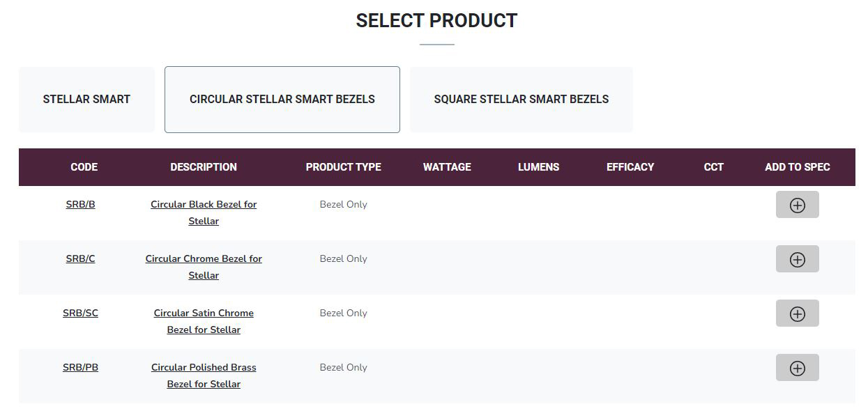Image resolution: width=868 pixels, height=411 pixels.
Task: Add SRB/B black bezel to spec
Action: coord(797,205)
